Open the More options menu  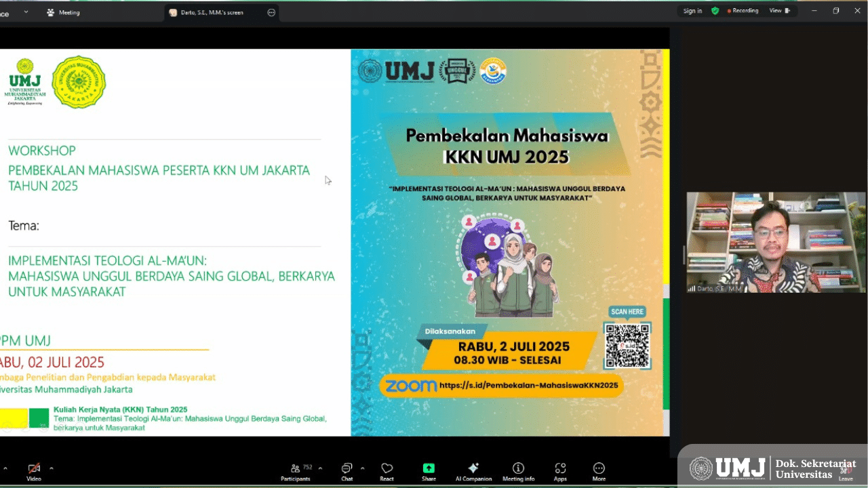(x=599, y=472)
